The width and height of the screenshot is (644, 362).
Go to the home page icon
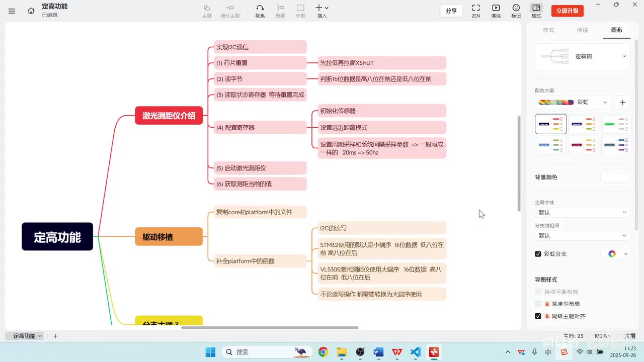(31, 11)
